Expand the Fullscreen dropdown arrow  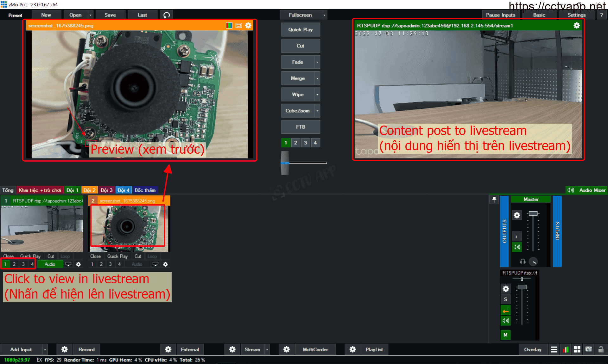[324, 15]
